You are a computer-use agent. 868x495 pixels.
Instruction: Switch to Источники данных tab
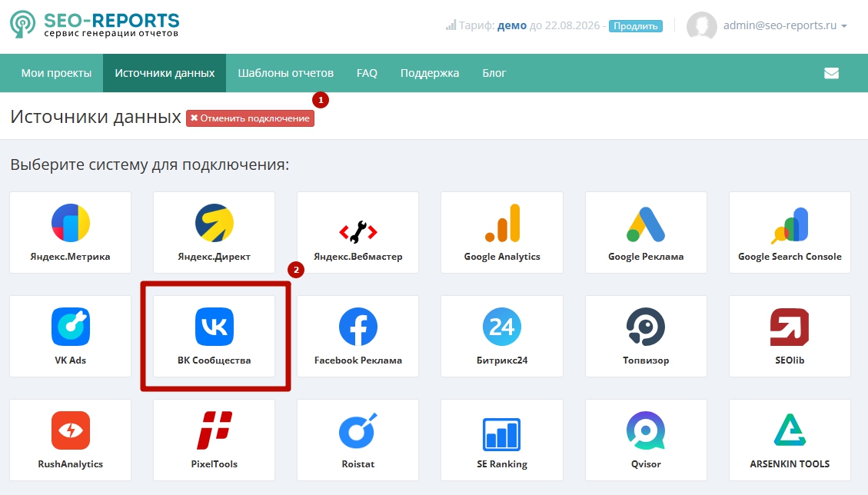(165, 73)
